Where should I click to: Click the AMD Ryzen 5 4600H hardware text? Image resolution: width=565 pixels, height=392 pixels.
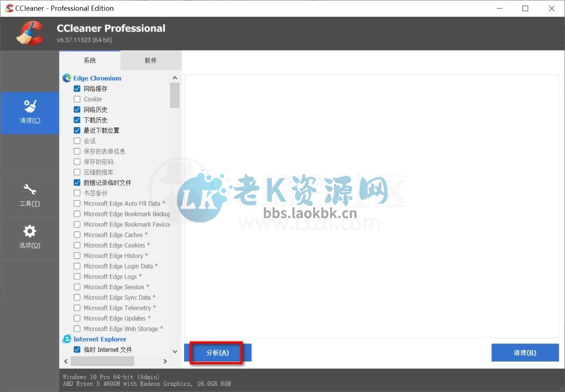(147, 384)
